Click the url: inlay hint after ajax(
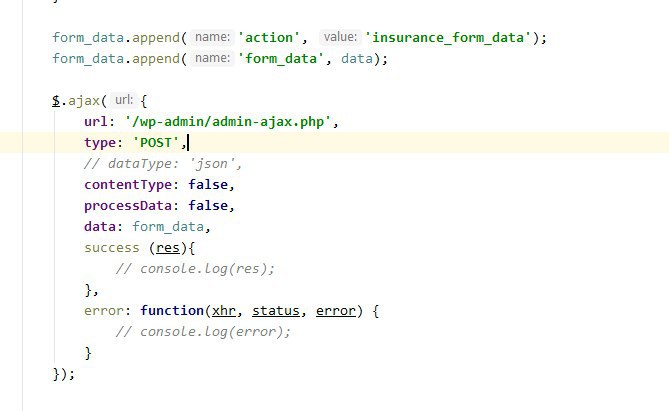 click(124, 100)
